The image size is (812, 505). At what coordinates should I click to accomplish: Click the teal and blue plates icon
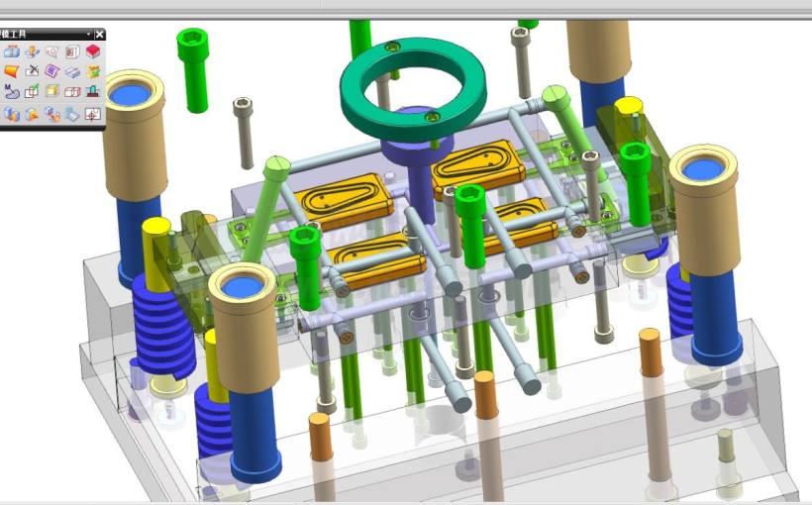point(72,114)
